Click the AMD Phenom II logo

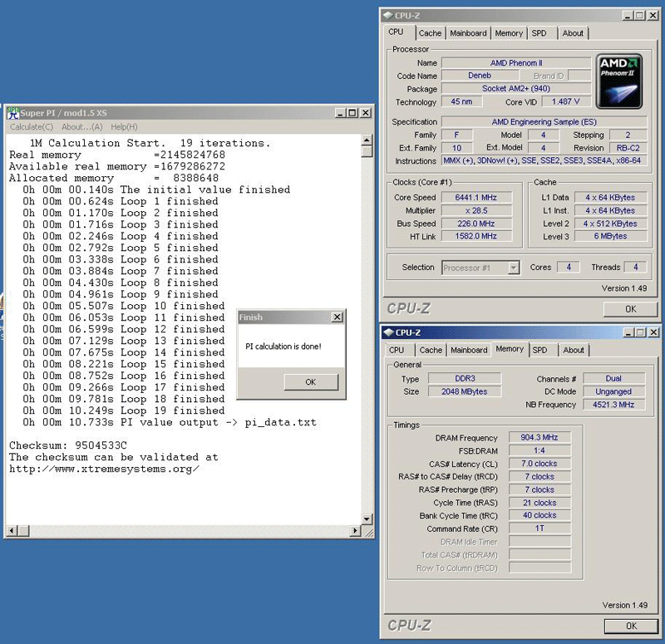(x=618, y=80)
